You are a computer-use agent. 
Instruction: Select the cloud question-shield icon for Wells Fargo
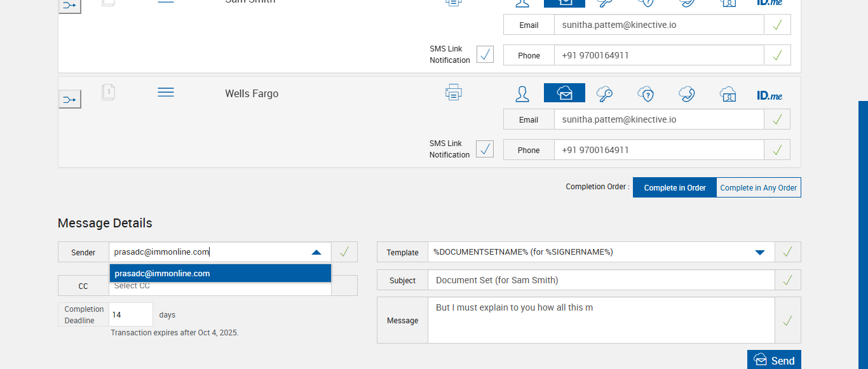[x=646, y=94]
